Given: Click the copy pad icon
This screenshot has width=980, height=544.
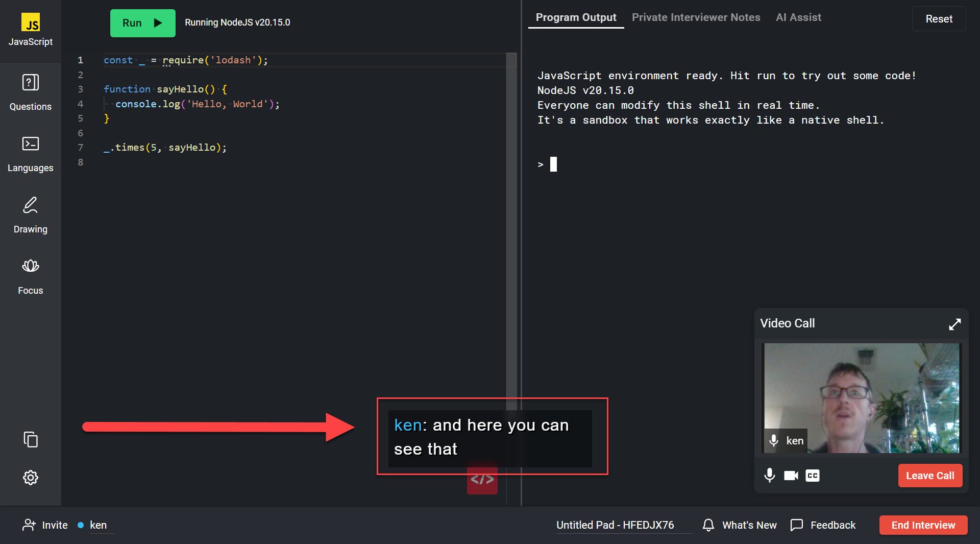Looking at the screenshot, I should (x=30, y=440).
